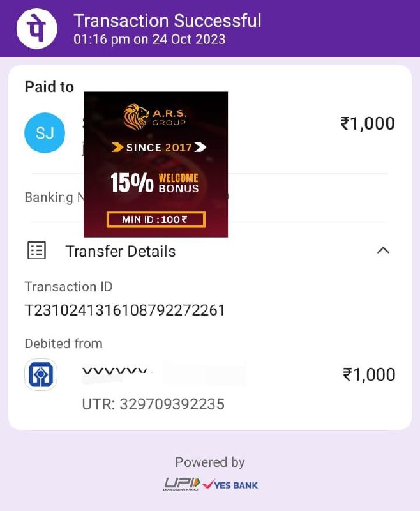
Task: Collapse Transfer Details using the chevron
Action: [383, 250]
